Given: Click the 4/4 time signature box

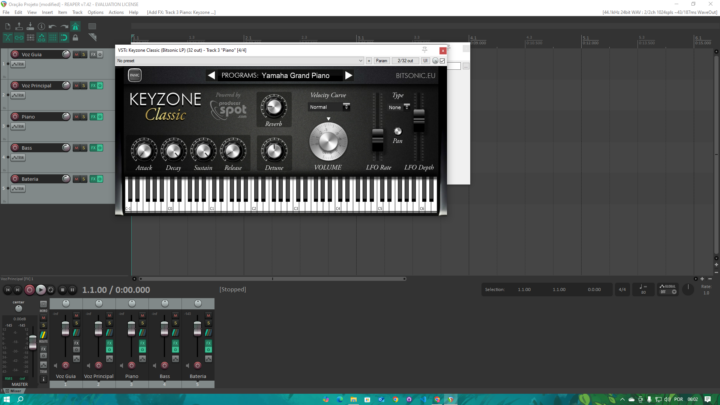Looking at the screenshot, I should [x=622, y=290].
